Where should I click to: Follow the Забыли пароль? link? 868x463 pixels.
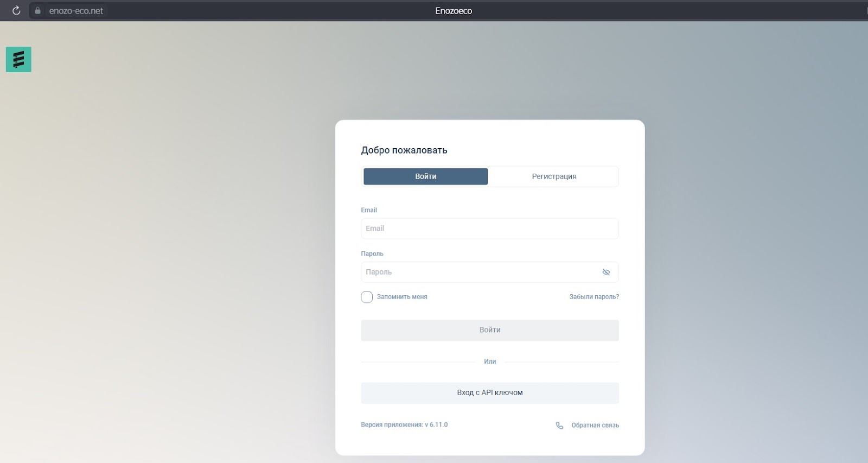(x=594, y=297)
